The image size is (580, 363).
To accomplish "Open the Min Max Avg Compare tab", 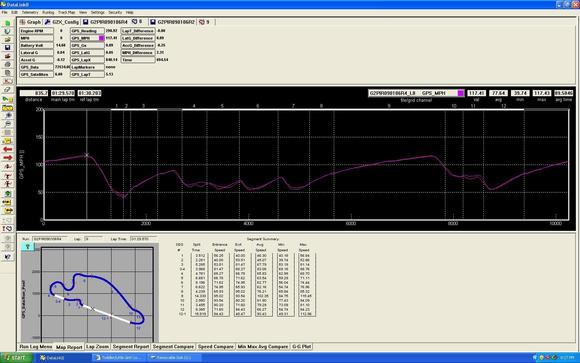I will pyautogui.click(x=263, y=347).
